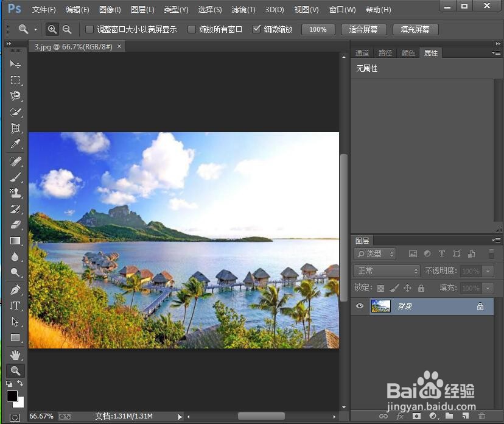This screenshot has height=424, width=504.
Task: Select the Eraser tool
Action: tap(15, 225)
